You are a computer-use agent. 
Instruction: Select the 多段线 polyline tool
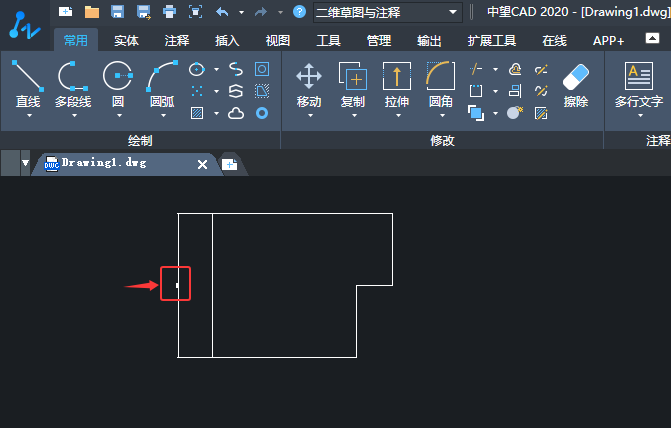click(x=73, y=84)
